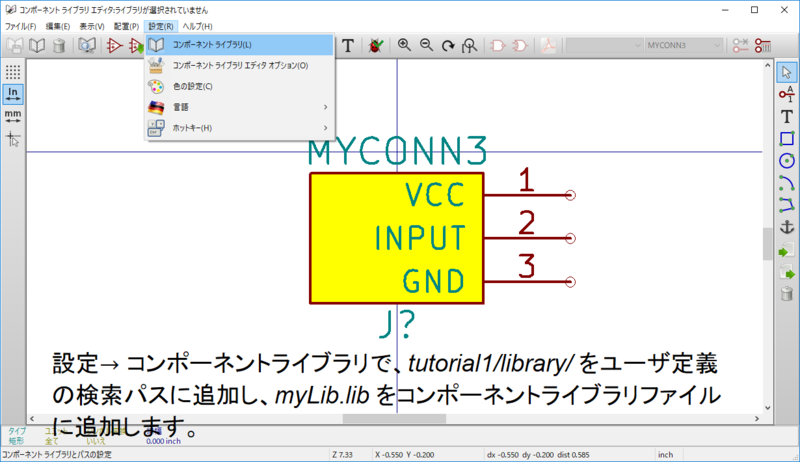The image size is (800, 462).
Task: Select the anchor position tool
Action: 787,227
